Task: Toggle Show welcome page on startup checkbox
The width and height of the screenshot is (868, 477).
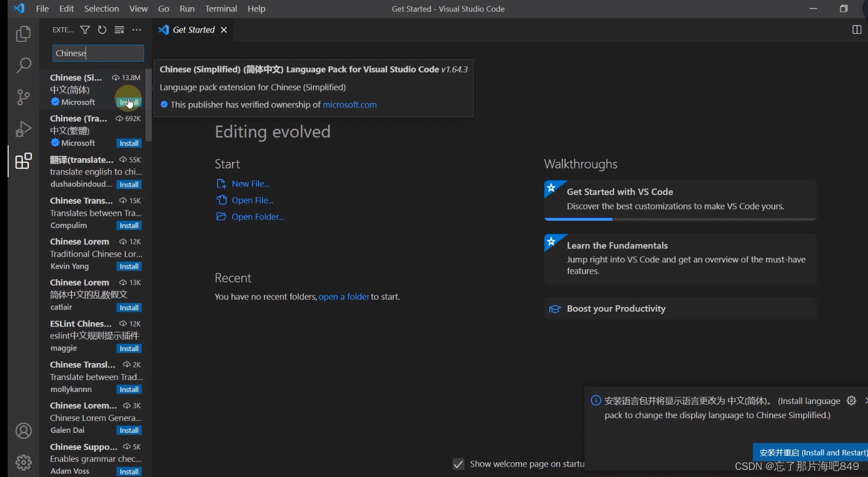Action: [459, 464]
